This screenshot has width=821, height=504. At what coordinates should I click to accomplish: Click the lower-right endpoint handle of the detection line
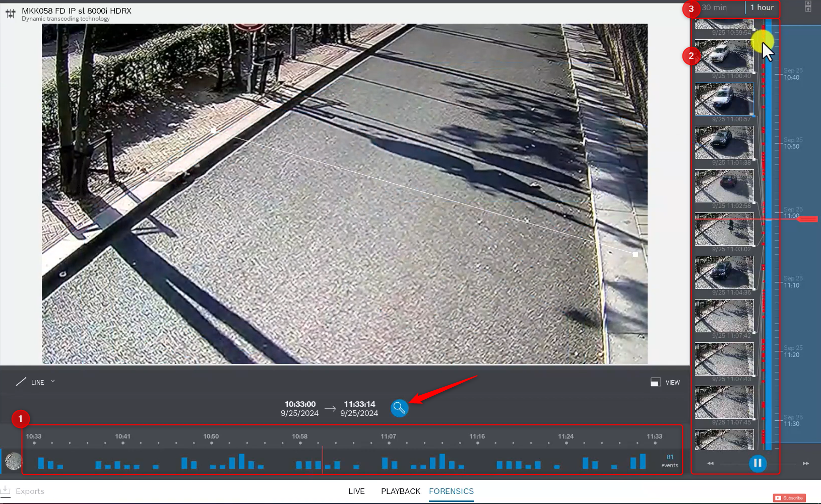coord(635,254)
